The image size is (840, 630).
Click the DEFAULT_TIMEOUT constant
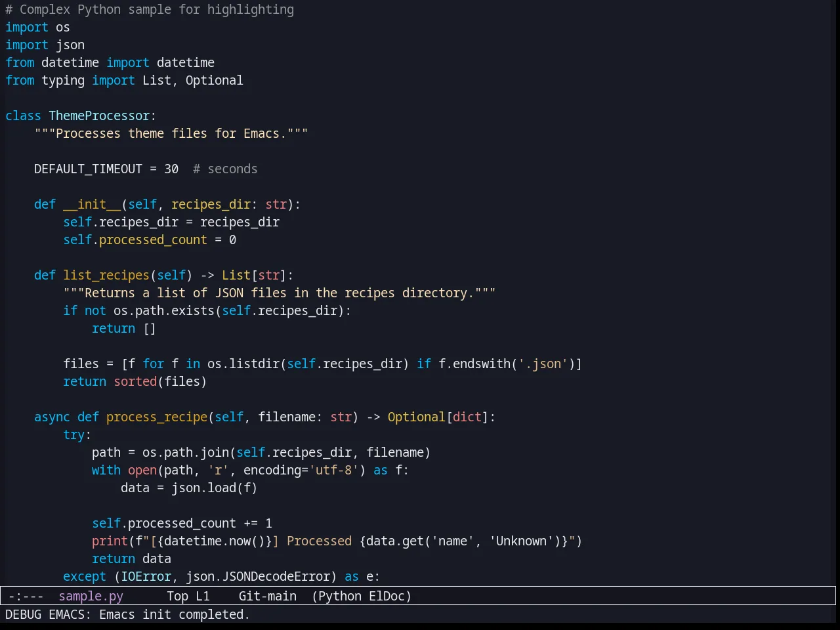pyautogui.click(x=88, y=169)
